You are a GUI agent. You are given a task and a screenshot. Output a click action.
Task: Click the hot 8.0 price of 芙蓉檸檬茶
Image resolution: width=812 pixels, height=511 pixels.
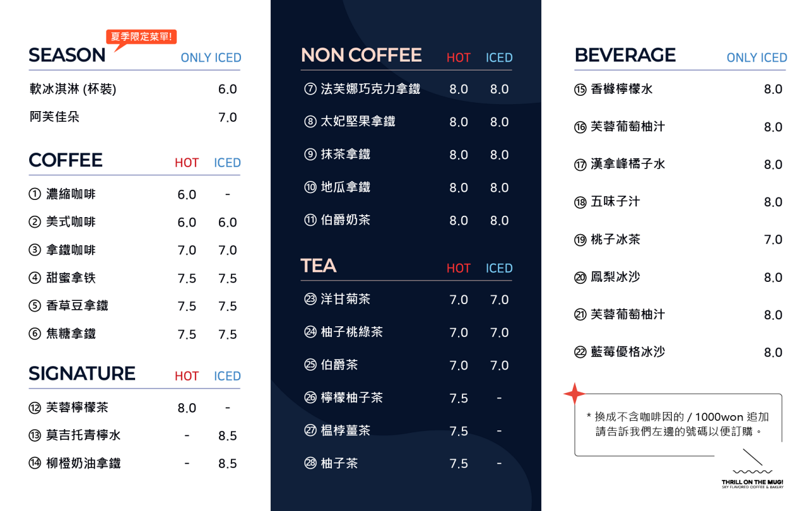coord(187,408)
